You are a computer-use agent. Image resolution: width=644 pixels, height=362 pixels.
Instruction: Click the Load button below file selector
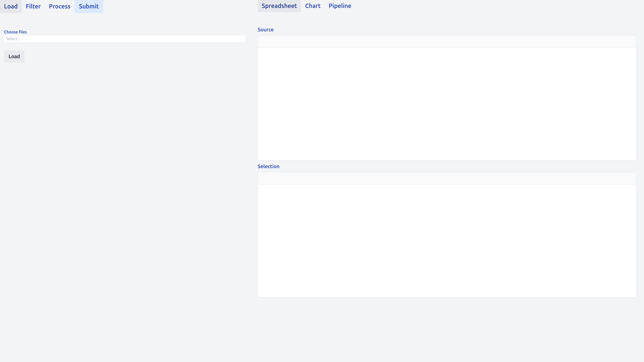tap(14, 56)
